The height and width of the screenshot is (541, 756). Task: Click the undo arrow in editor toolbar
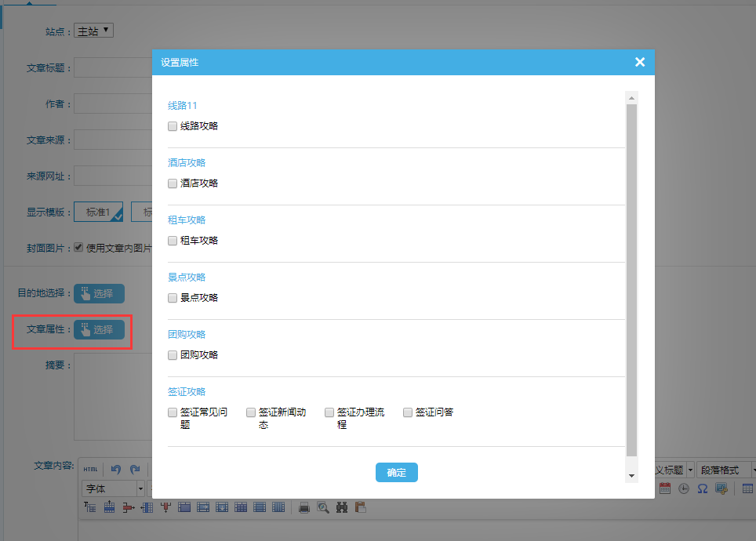(116, 469)
